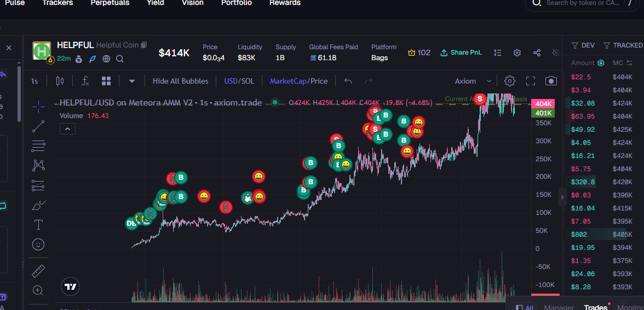This screenshot has width=644, height=310.
Task: Click the crown icon showing 102
Action: 412,53
